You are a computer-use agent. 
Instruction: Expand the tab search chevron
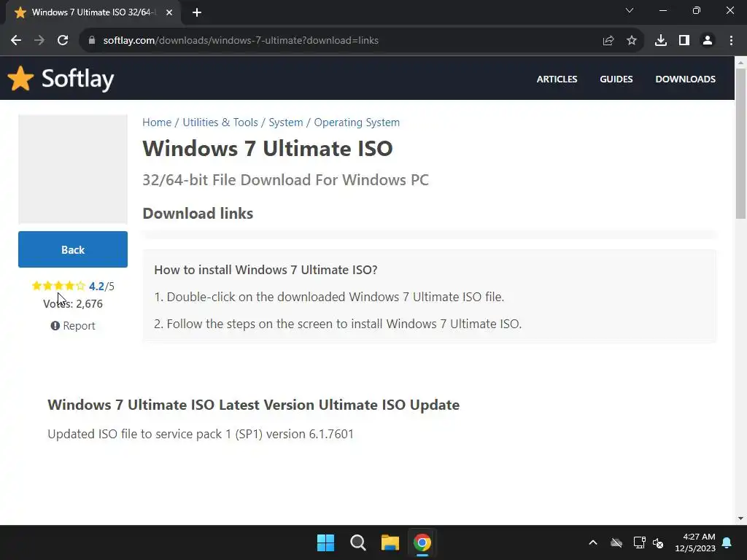tap(630, 10)
